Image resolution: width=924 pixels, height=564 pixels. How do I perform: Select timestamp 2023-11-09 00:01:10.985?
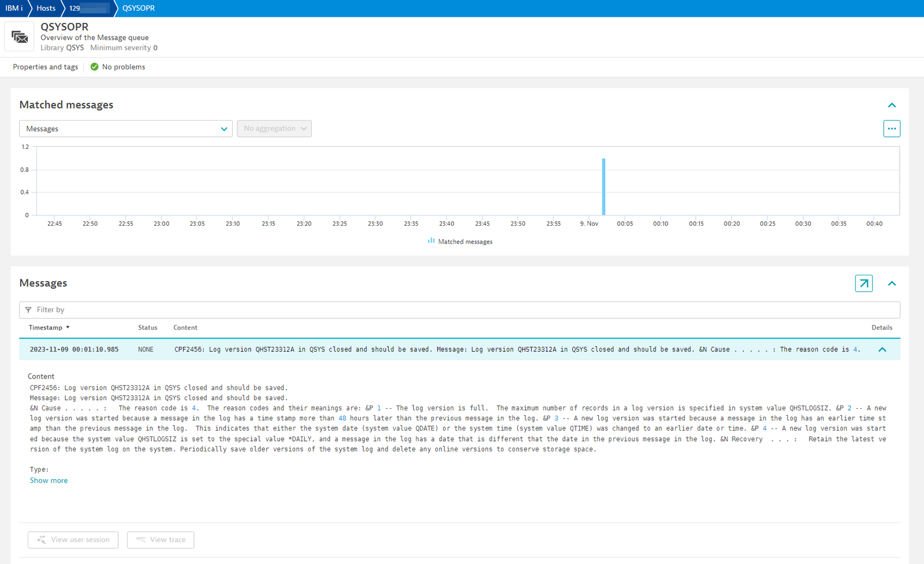point(74,350)
